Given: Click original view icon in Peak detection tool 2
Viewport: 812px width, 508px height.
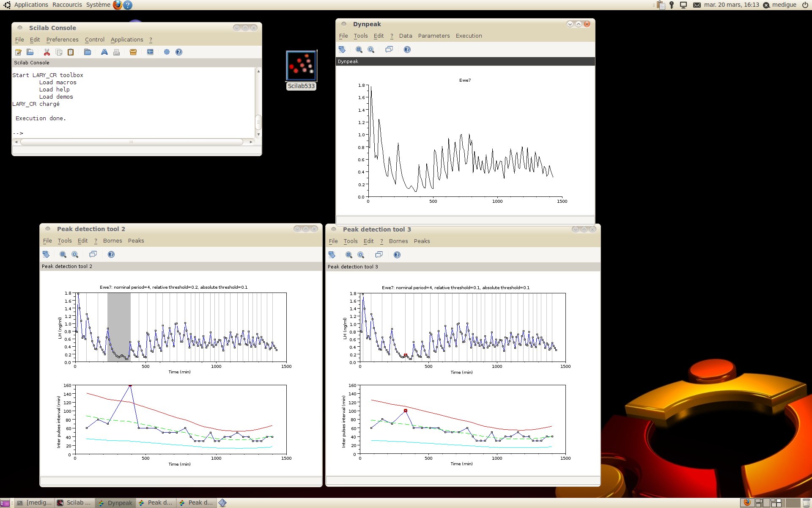Looking at the screenshot, I should [75, 254].
